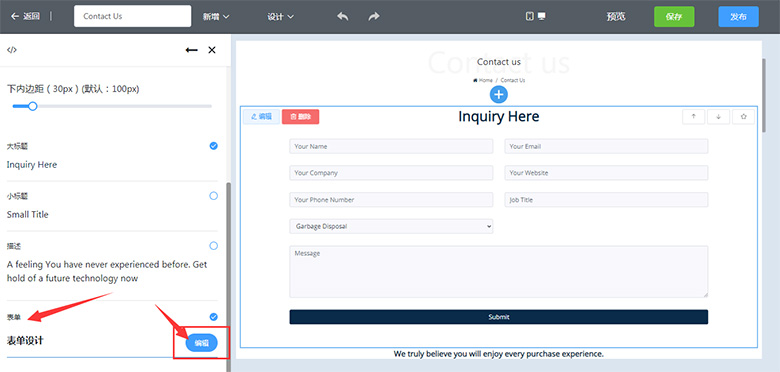Move block down with the down arrow

718,117
